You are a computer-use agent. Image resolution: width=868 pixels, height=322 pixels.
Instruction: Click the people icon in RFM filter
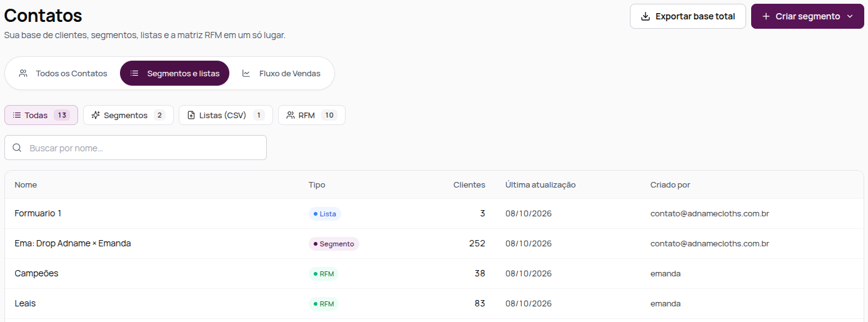tap(291, 115)
